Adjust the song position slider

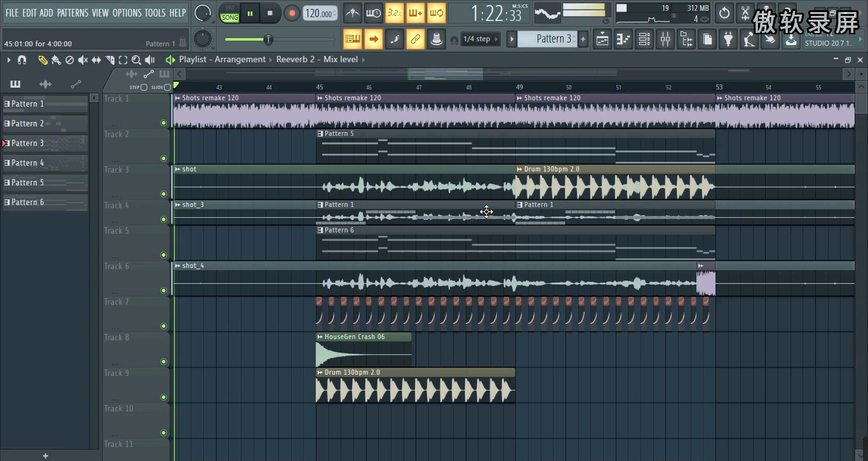[x=268, y=39]
